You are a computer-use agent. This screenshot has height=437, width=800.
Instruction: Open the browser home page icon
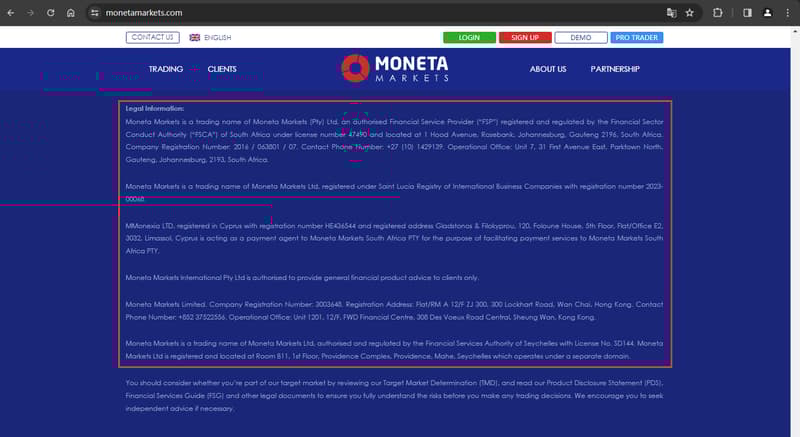(70, 13)
